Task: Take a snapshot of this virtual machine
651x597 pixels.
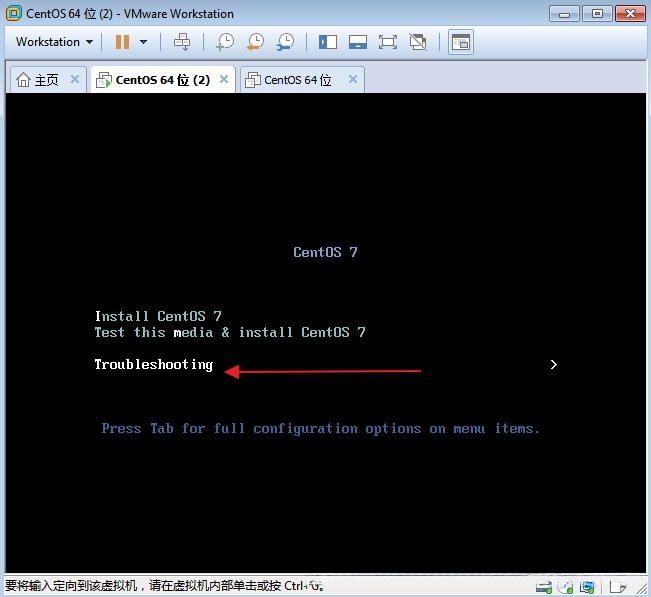Action: pos(225,42)
